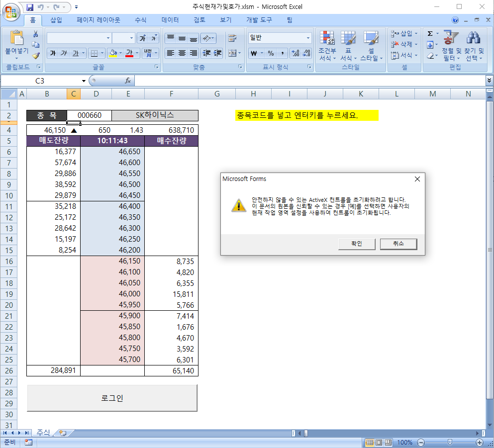
Task: Open the number format 일반 dropdown
Action: [x=308, y=38]
